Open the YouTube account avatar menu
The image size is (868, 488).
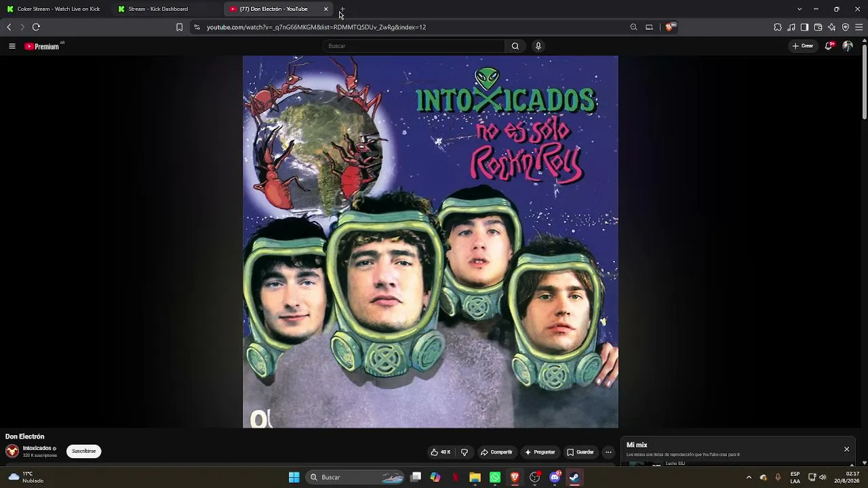[848, 46]
